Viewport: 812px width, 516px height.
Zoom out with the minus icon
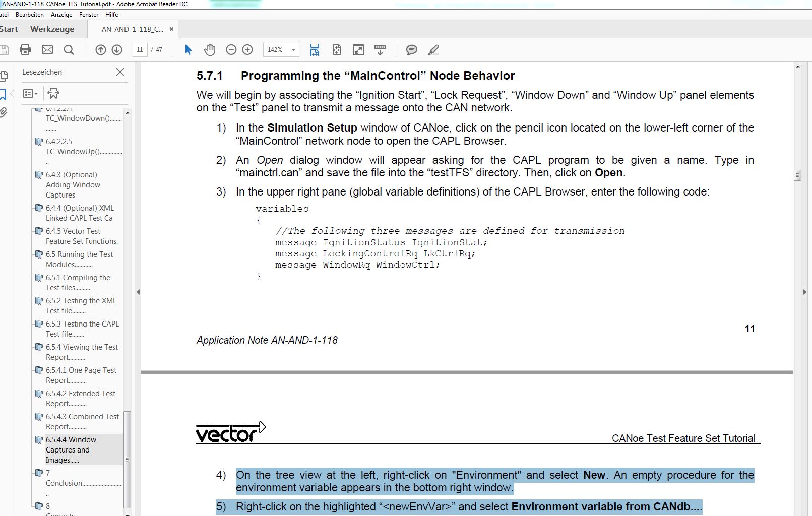pos(231,49)
